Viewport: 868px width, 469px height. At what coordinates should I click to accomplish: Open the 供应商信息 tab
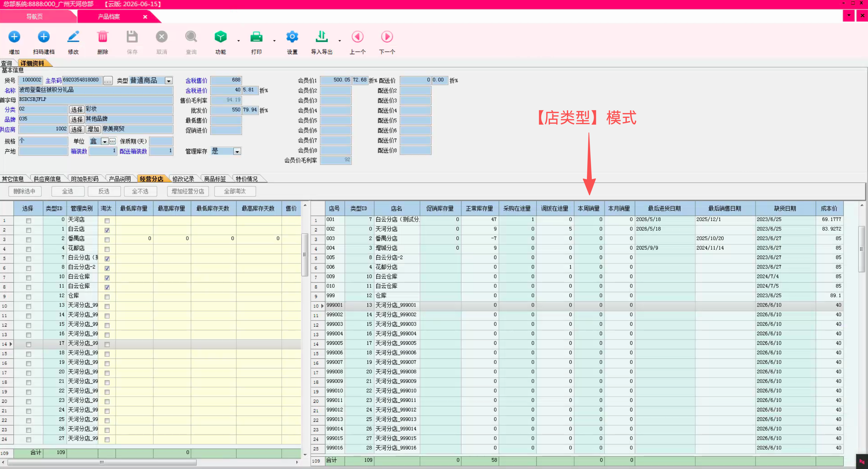47,179
